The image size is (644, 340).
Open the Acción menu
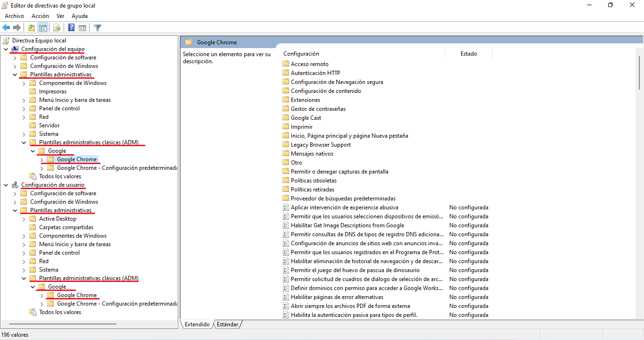click(x=40, y=16)
